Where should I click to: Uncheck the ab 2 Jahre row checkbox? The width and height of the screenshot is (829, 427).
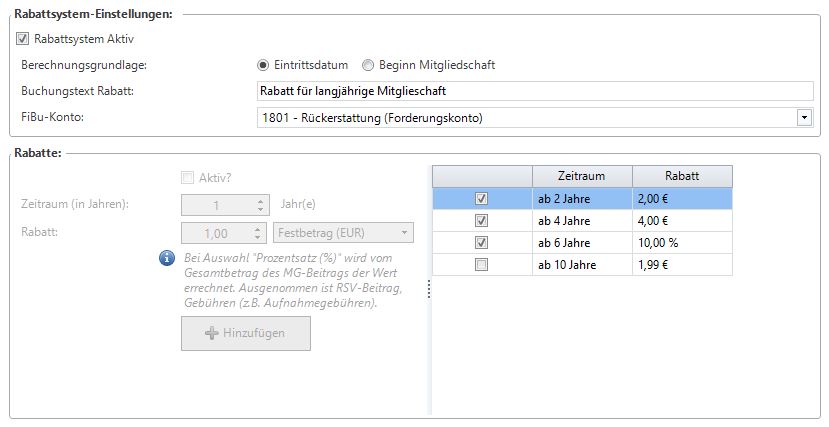pyautogui.click(x=482, y=199)
